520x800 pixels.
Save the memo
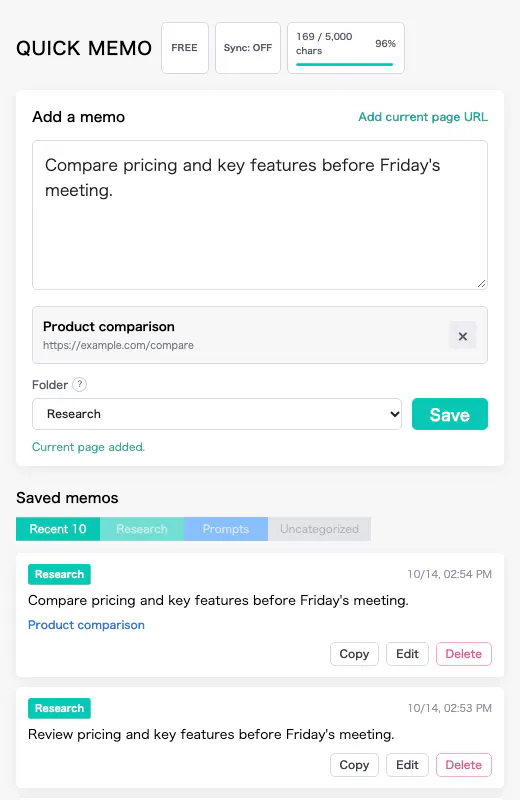tap(450, 414)
